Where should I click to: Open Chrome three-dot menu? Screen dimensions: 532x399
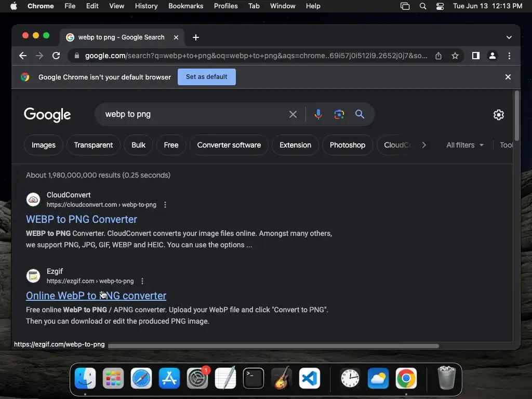509,56
